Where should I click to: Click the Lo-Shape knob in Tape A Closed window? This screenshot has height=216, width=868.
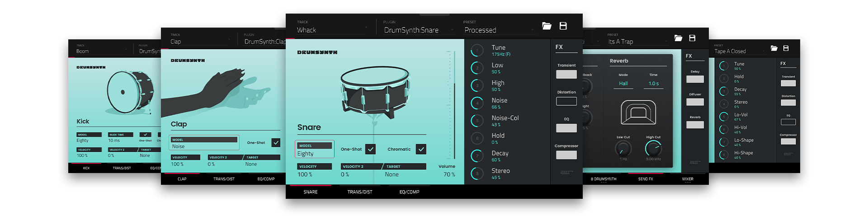pyautogui.click(x=724, y=142)
